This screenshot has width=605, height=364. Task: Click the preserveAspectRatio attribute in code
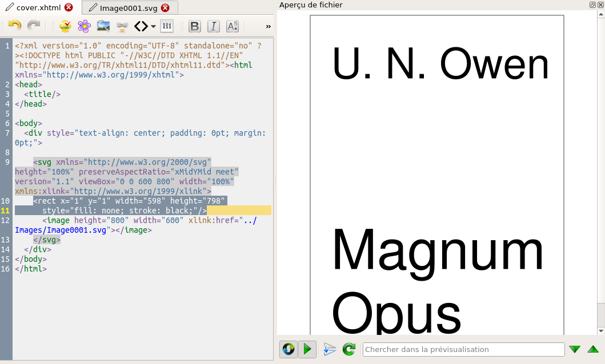coord(159,172)
